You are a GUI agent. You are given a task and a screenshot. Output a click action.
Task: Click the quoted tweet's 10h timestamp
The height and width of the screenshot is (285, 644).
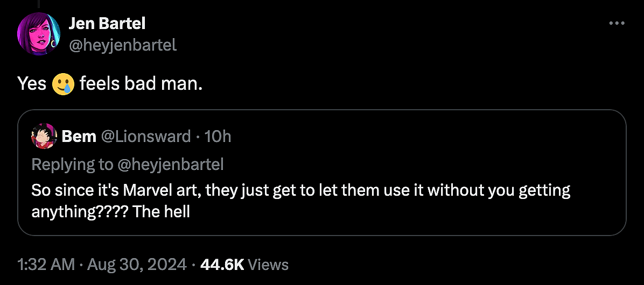pyautogui.click(x=218, y=137)
